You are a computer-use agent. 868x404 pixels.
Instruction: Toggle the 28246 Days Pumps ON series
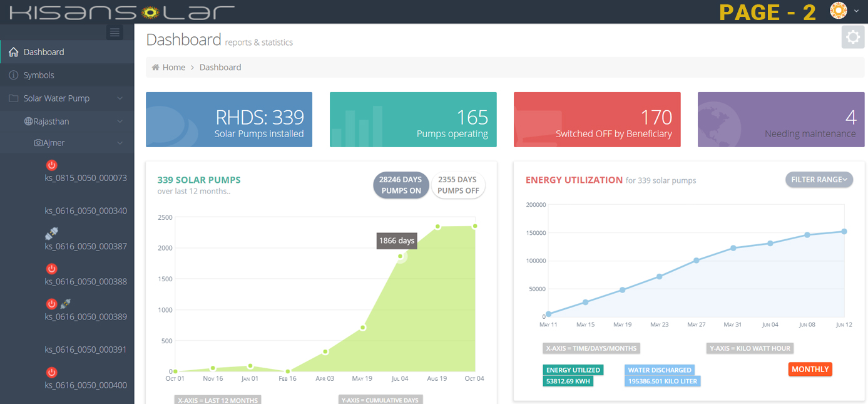pyautogui.click(x=401, y=185)
